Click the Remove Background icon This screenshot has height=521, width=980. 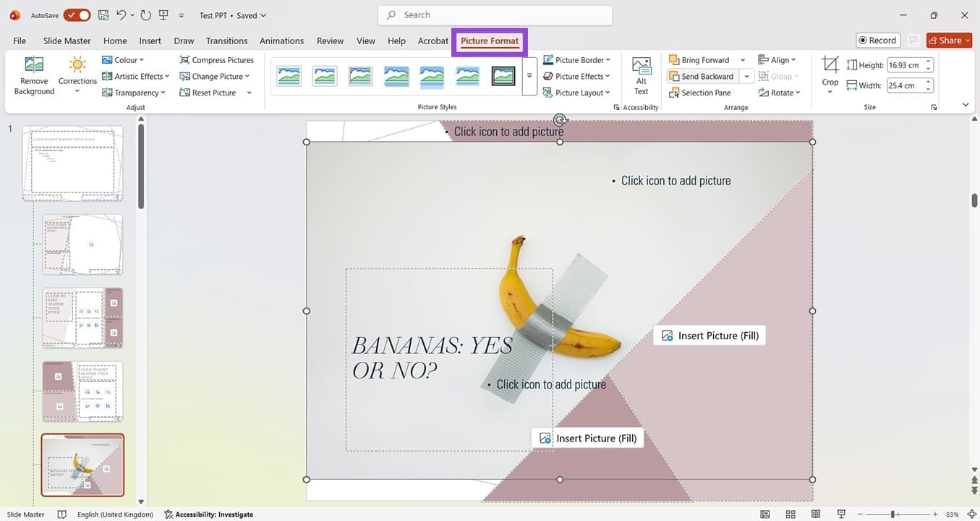coord(34,75)
